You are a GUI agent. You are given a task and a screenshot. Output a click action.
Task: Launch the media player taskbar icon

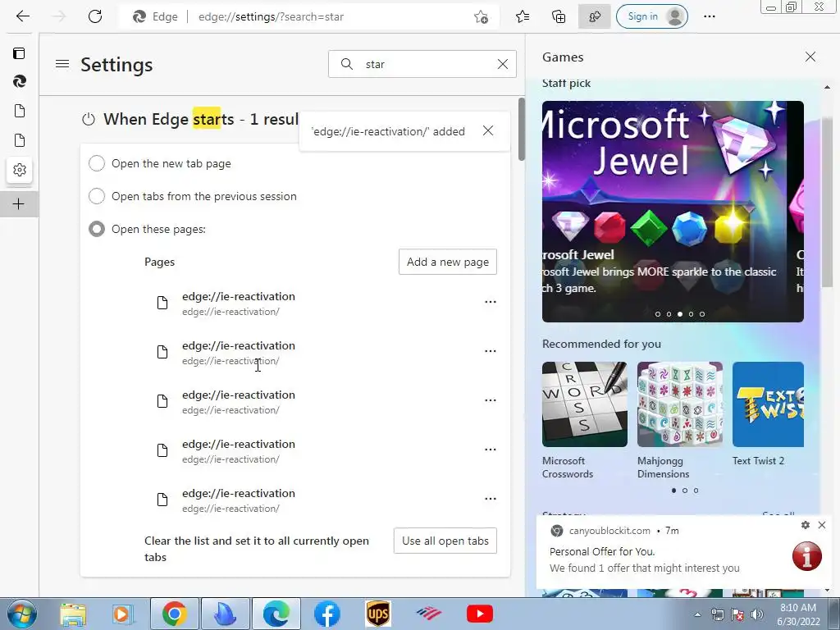[123, 614]
